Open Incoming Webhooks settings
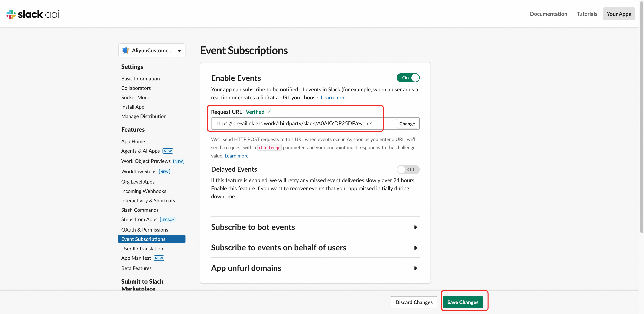Viewport: 644px width, 314px height. pos(144,191)
